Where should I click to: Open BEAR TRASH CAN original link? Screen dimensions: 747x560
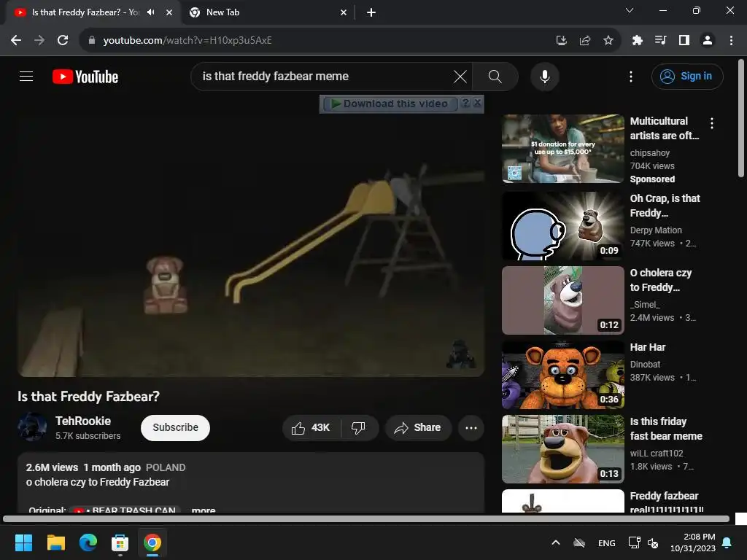coord(125,510)
